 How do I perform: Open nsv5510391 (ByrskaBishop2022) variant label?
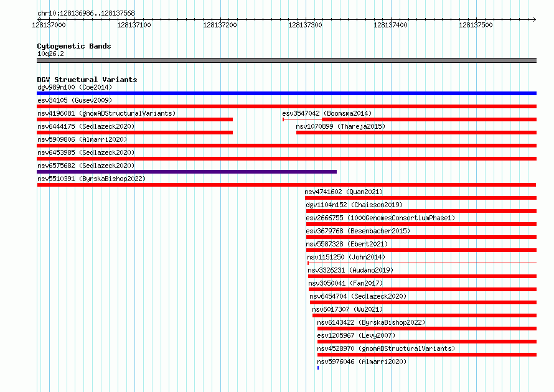(92, 179)
